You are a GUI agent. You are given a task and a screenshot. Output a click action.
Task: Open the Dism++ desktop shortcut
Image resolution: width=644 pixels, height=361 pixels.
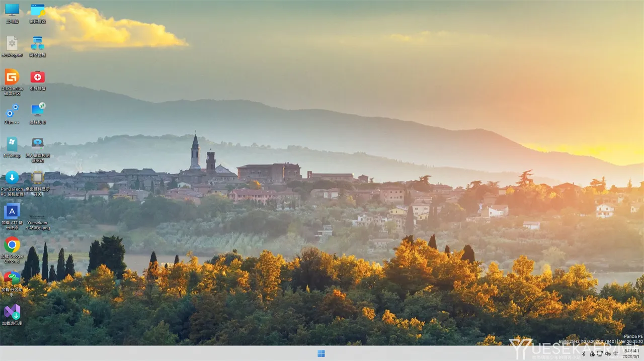pyautogui.click(x=12, y=114)
